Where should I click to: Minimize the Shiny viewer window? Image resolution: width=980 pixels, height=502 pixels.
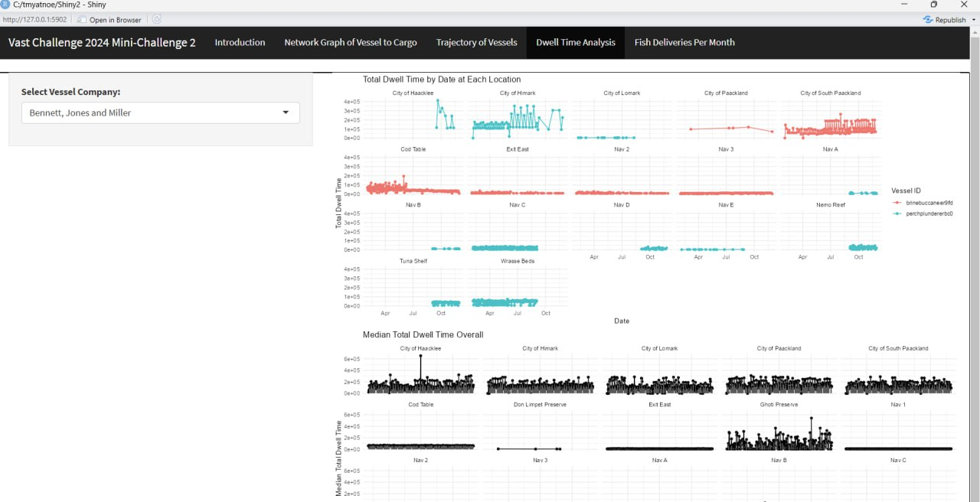click(903, 5)
